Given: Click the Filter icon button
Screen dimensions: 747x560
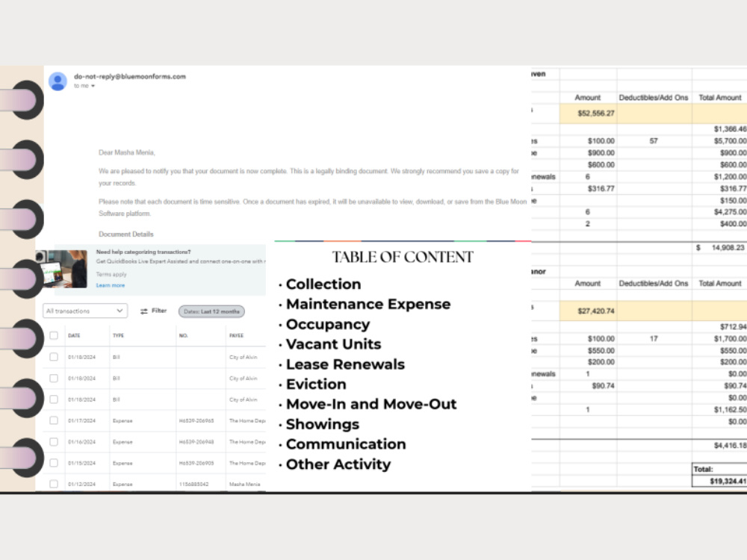Looking at the screenshot, I should [153, 311].
